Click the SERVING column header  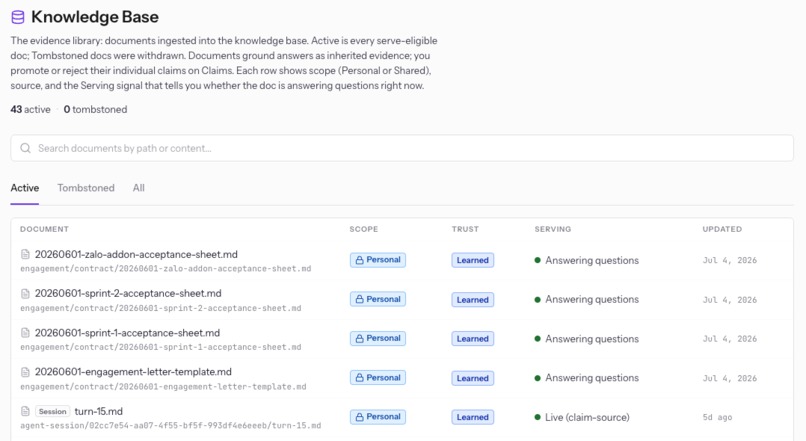(553, 229)
